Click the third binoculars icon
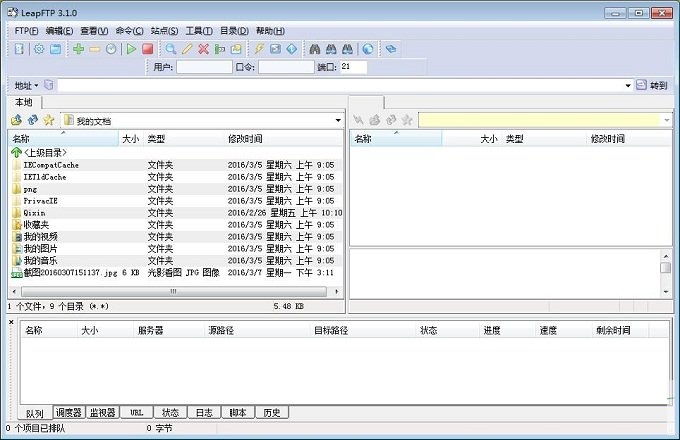The image size is (680, 440). click(x=347, y=49)
